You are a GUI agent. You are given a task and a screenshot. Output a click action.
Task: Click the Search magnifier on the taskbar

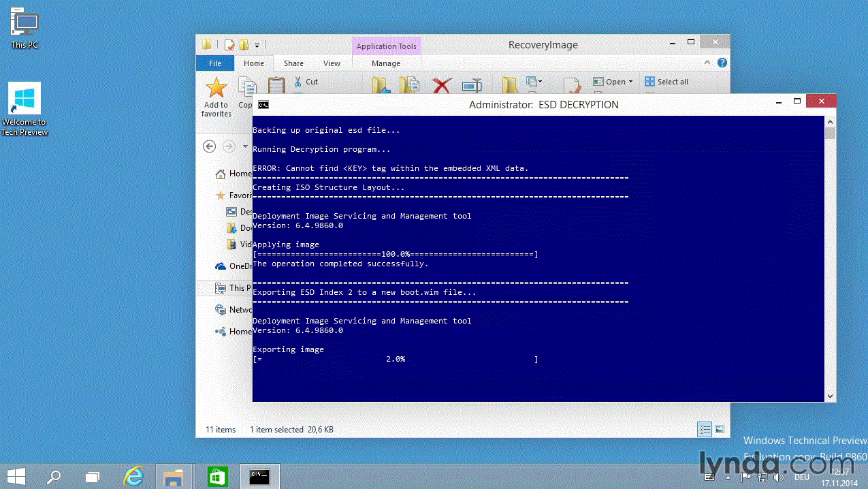point(54,477)
